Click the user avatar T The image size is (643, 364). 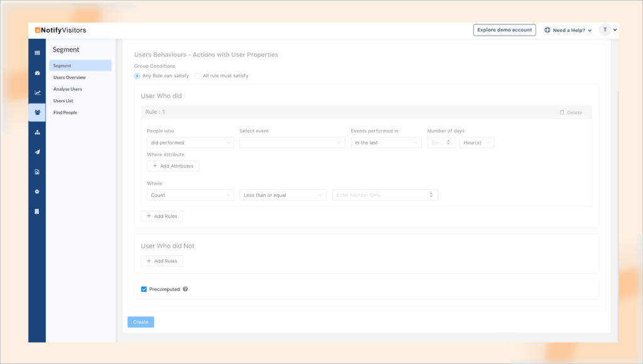coord(605,29)
